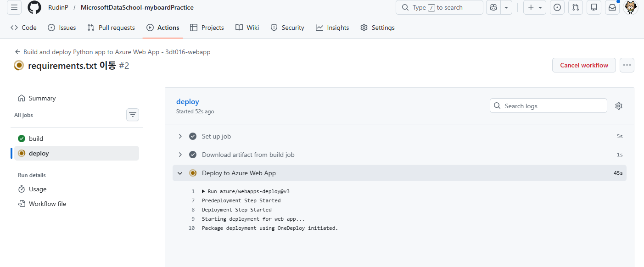
Task: Expand the Copilot dropdown arrow
Action: (506, 7)
